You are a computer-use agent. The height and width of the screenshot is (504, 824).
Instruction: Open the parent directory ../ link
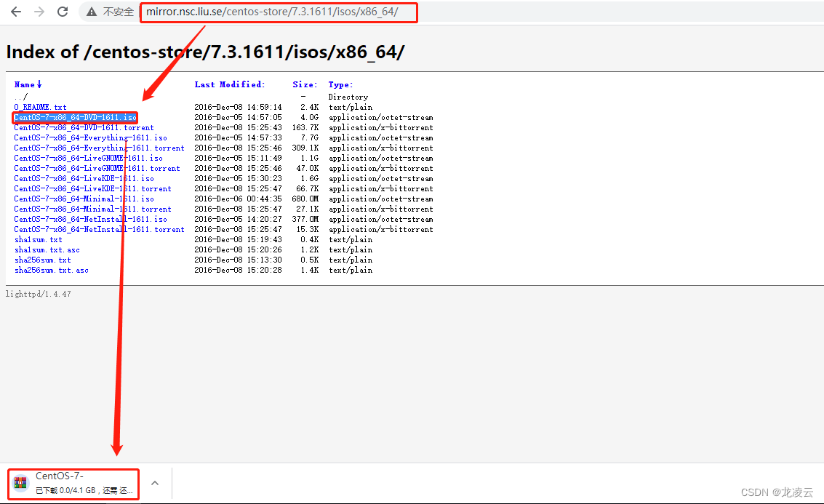tap(21, 97)
